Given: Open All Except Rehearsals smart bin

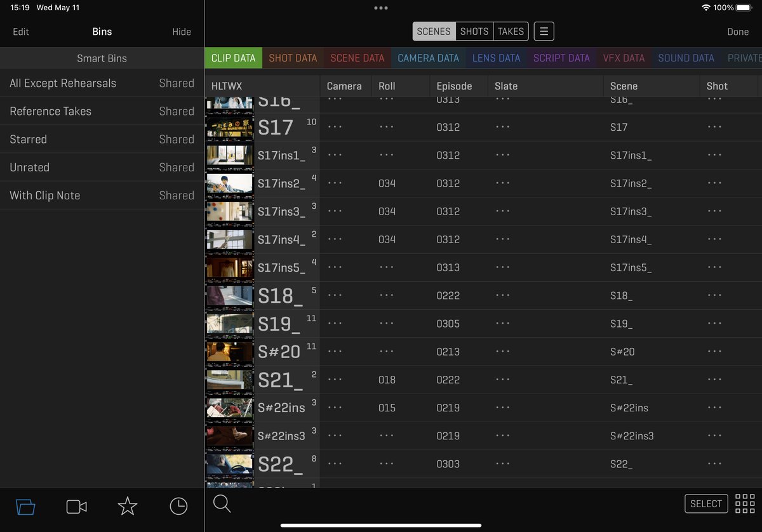Looking at the screenshot, I should pos(102,83).
